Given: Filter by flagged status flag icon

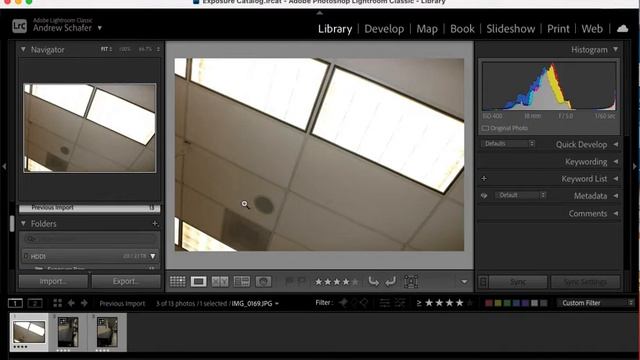Looking at the screenshot, I should 344,303.
